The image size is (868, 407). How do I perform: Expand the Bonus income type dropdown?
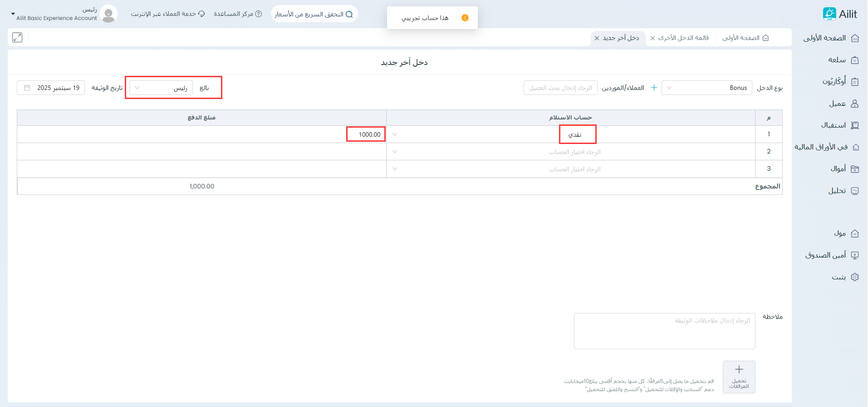point(706,88)
